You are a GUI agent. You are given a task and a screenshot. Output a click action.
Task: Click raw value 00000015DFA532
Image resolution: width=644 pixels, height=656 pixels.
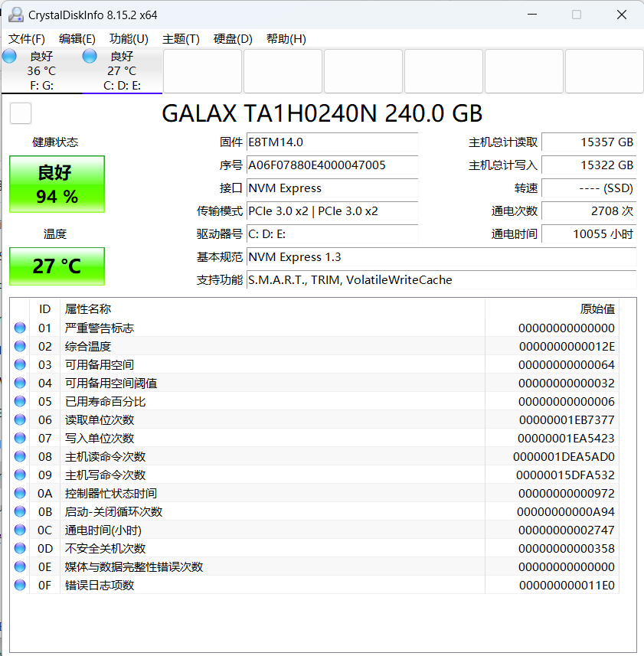click(565, 475)
